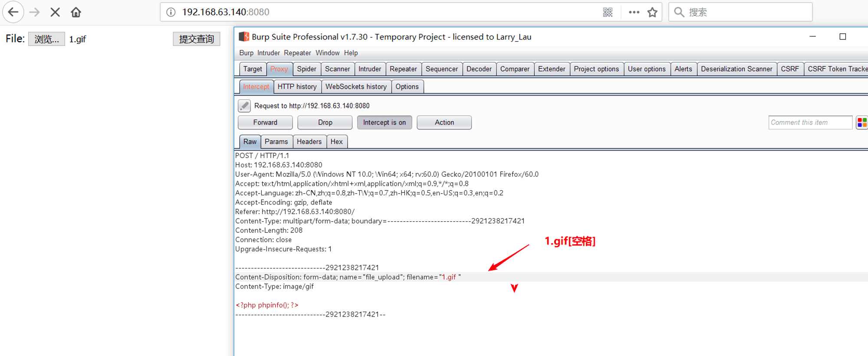Click the Upgrade-Insecure-Requests header line
Screen dimensions: 868x356
click(283, 249)
